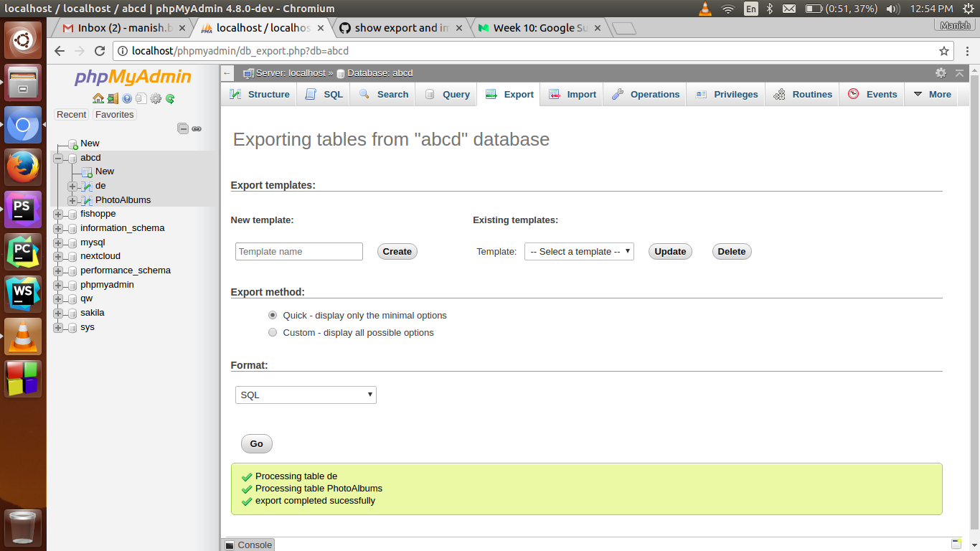Select Custom export method radio button
The width and height of the screenshot is (980, 551).
[x=273, y=332]
